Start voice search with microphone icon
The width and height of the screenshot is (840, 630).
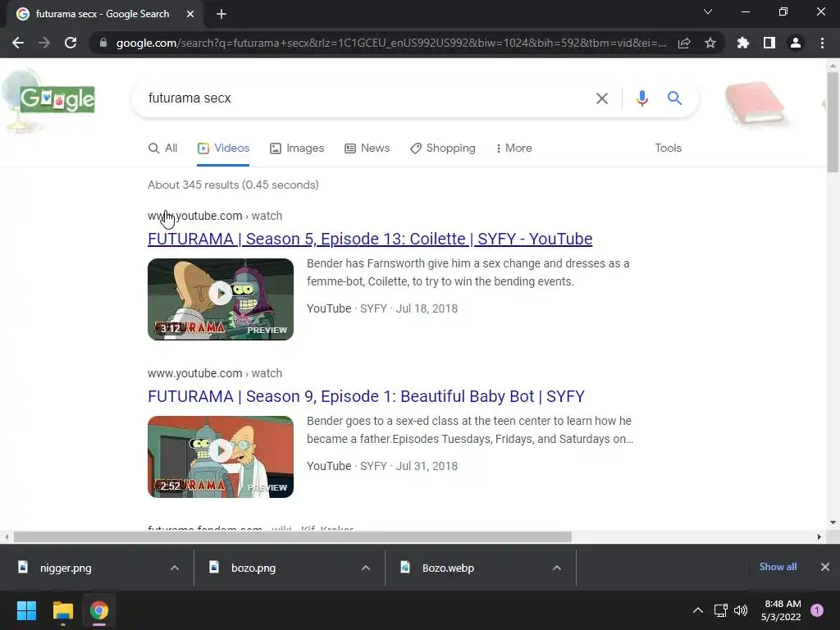641,98
